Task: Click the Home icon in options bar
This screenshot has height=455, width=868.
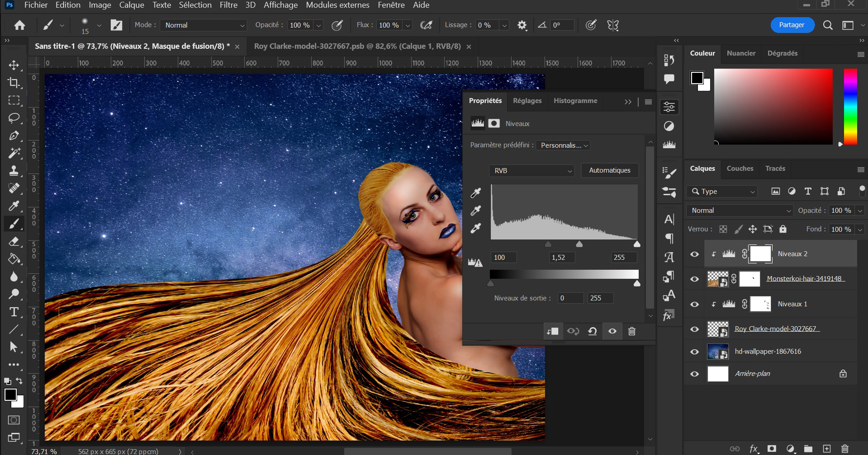Action: (19, 25)
